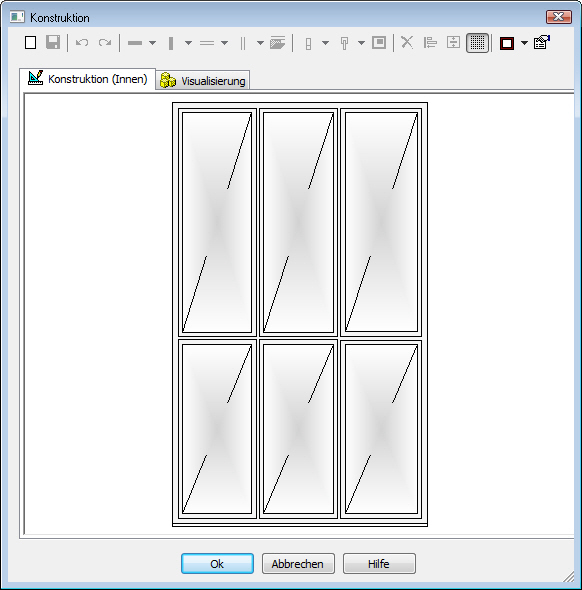The height and width of the screenshot is (590, 582).
Task: Open the frame color dropdown arrow
Action: point(524,43)
